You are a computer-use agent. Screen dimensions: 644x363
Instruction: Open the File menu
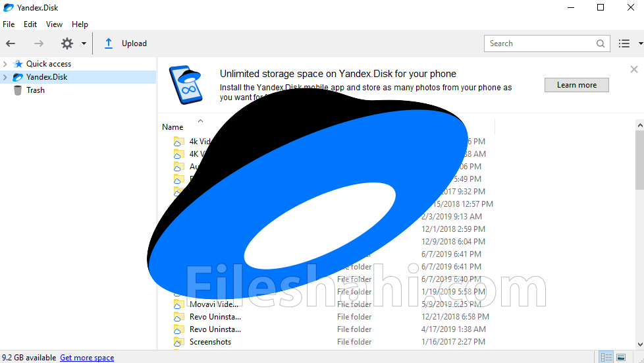pyautogui.click(x=9, y=24)
